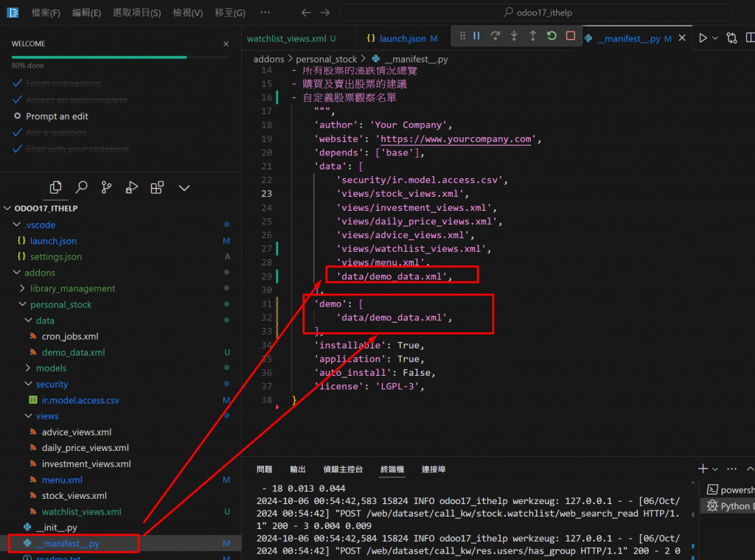
Task: Open the Search view magnifier icon
Action: point(81,188)
